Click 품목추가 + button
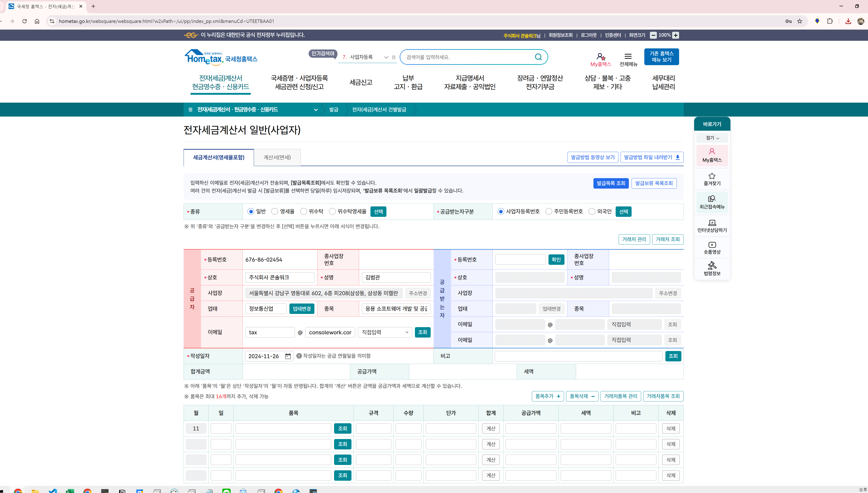Viewport: 868px width, 493px height. [x=548, y=396]
